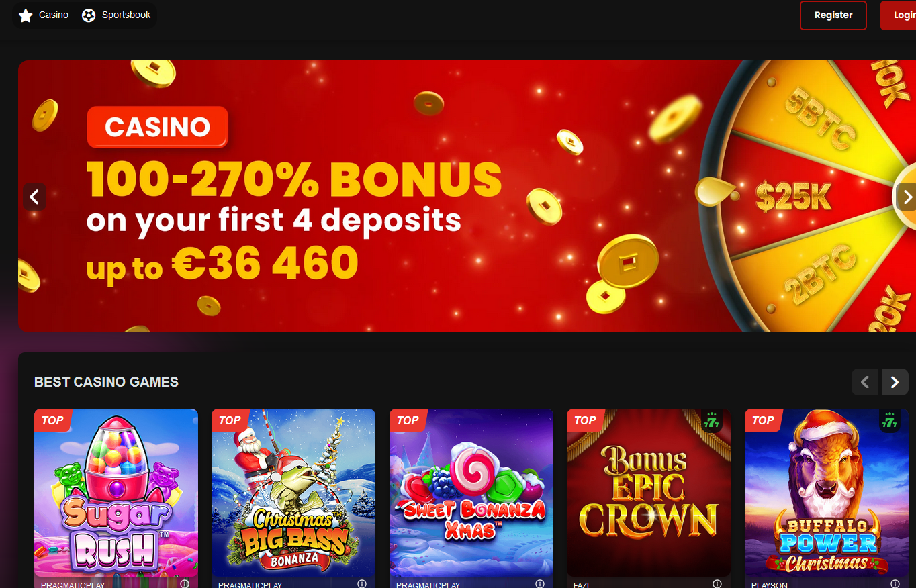Click the Login button
916x588 pixels.
899,15
